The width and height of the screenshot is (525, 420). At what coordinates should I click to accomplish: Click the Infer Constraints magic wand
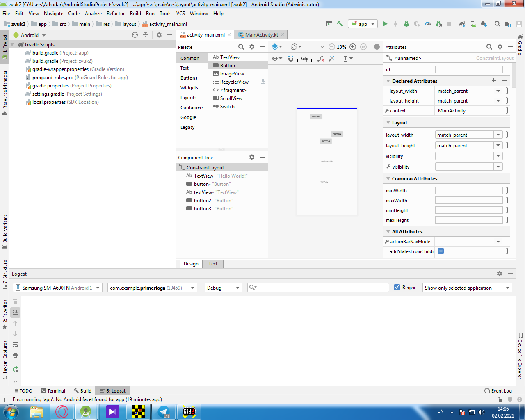331,59
